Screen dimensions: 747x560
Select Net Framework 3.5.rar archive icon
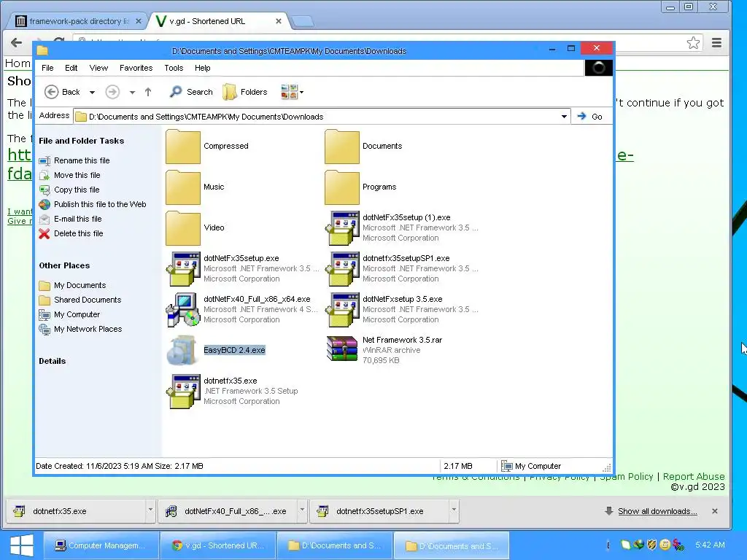[x=342, y=349]
